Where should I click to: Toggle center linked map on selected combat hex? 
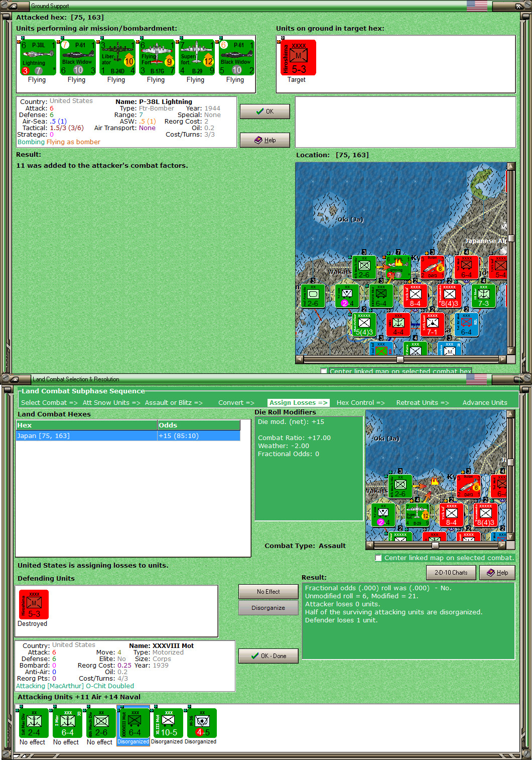click(x=324, y=371)
